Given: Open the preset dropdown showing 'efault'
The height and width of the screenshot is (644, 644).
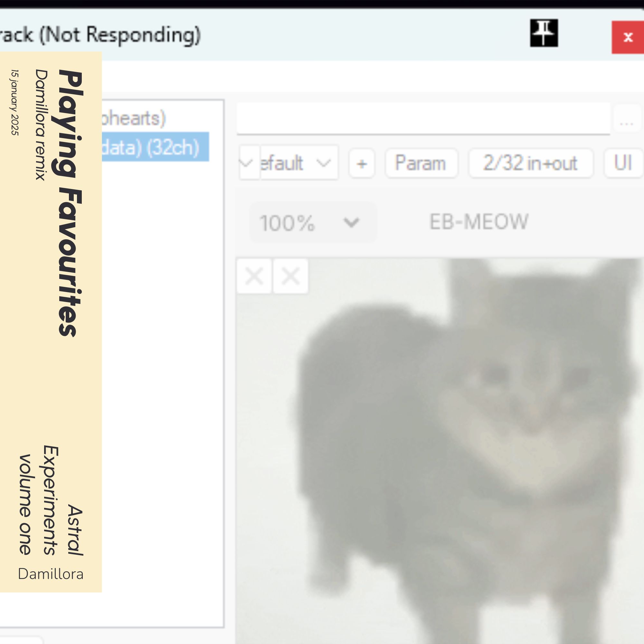Looking at the screenshot, I should [x=298, y=163].
